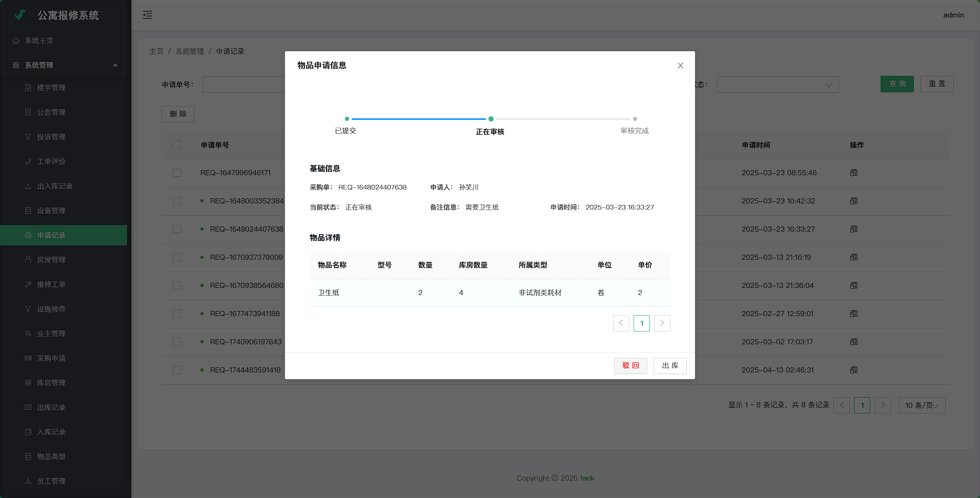This screenshot has height=498, width=980.
Task: Check the box for REQ-1647996946171
Action: [177, 173]
